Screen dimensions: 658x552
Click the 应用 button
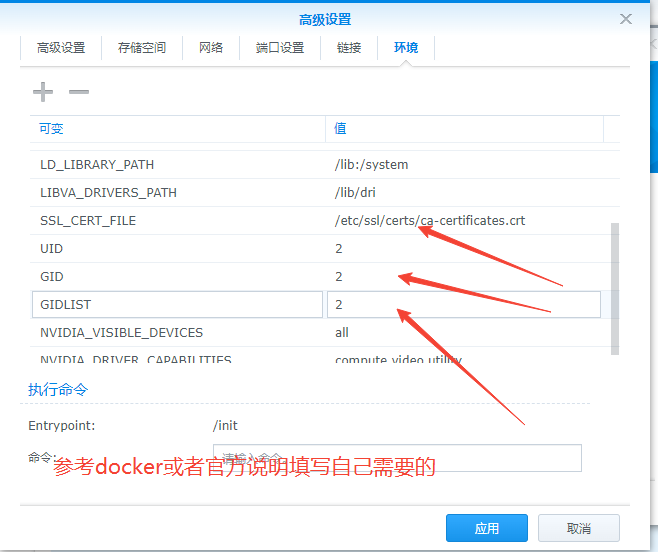(487, 528)
